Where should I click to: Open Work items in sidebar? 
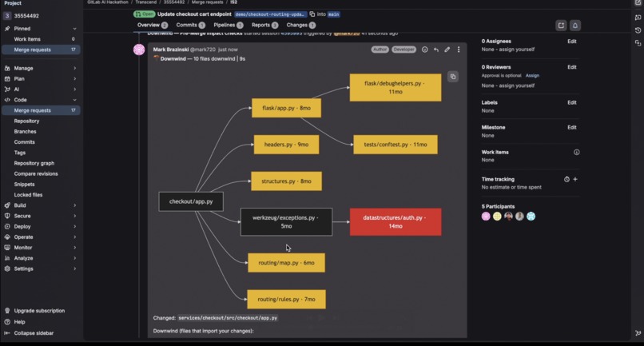[x=41, y=39]
